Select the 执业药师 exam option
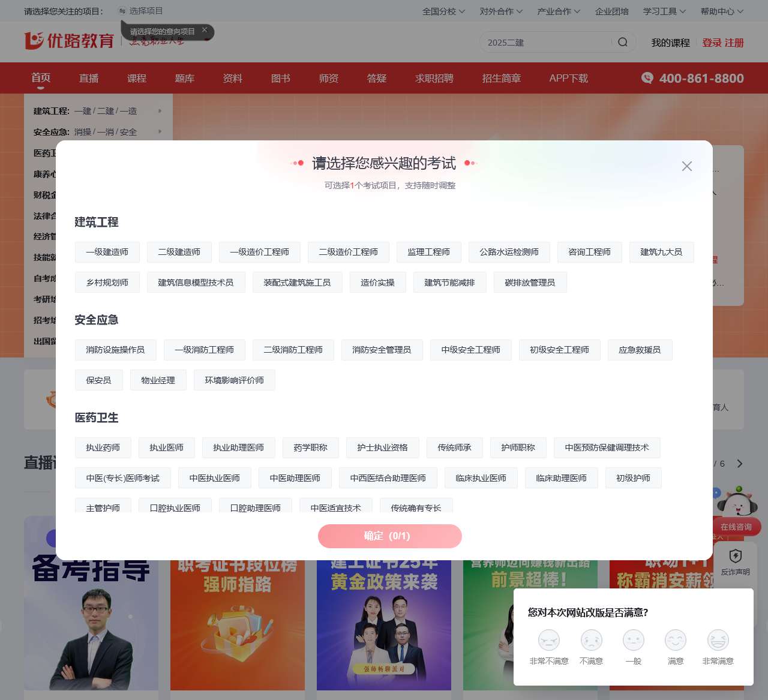The width and height of the screenshot is (768, 700). click(x=103, y=447)
